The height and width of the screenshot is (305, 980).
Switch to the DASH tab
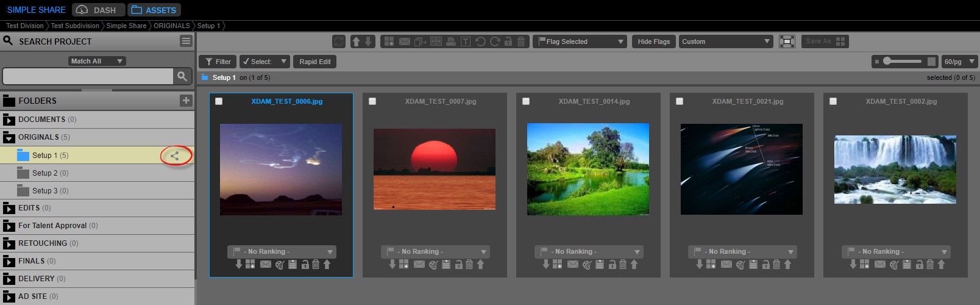pos(98,10)
